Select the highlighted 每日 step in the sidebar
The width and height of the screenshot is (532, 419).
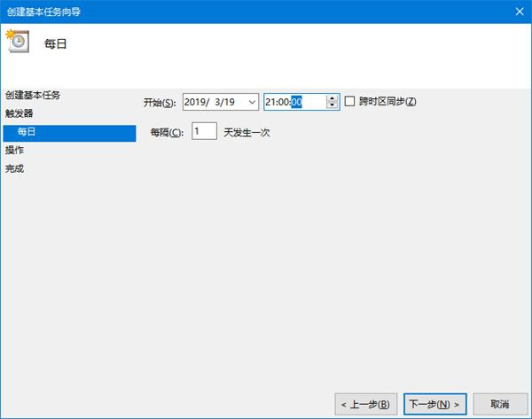coord(69,133)
